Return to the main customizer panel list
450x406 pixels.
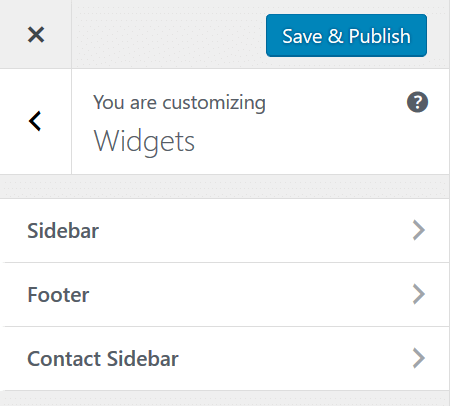[35, 121]
